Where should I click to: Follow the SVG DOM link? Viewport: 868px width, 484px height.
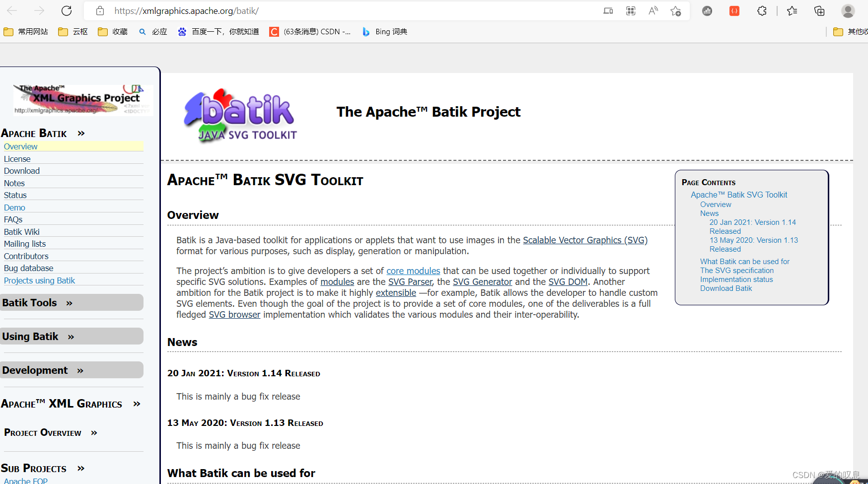pyautogui.click(x=568, y=282)
